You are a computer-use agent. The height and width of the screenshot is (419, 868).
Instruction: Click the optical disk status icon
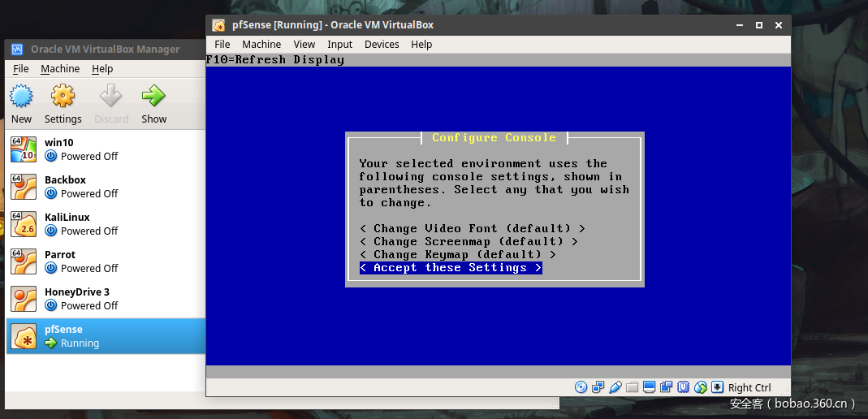(x=581, y=387)
